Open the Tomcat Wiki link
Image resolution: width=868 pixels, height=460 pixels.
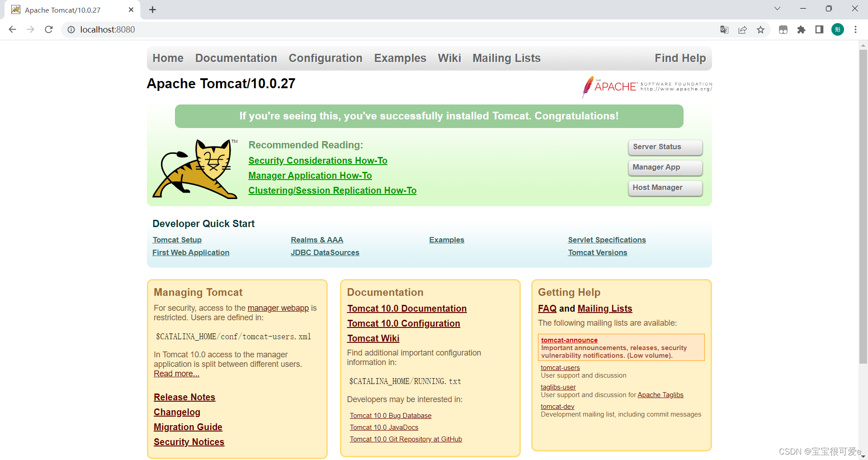373,338
